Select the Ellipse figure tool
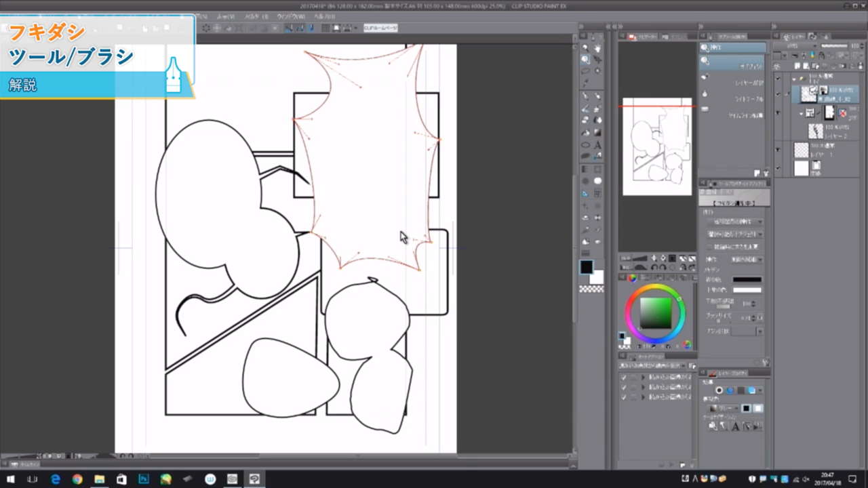 pyautogui.click(x=585, y=144)
